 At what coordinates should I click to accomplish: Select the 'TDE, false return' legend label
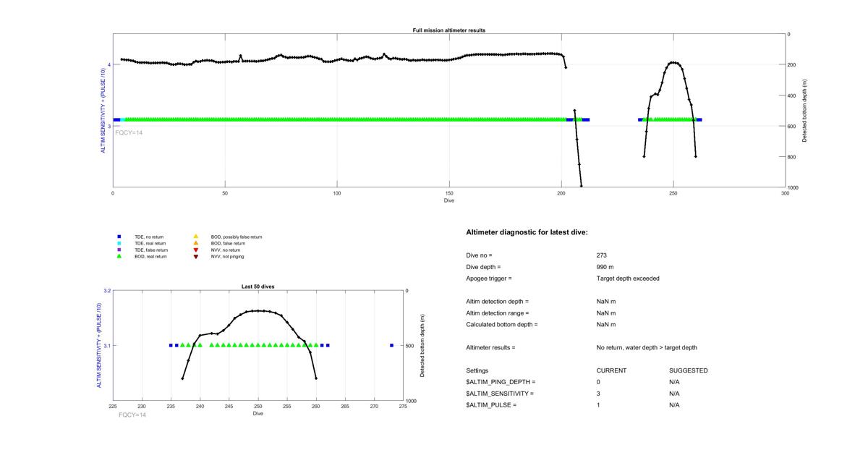(x=152, y=250)
